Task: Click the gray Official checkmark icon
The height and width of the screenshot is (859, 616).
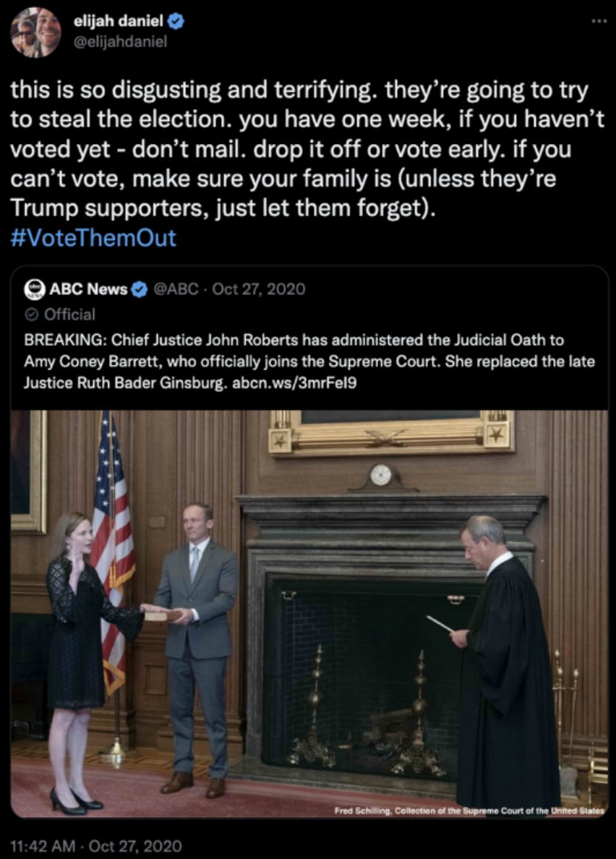Action: [33, 314]
